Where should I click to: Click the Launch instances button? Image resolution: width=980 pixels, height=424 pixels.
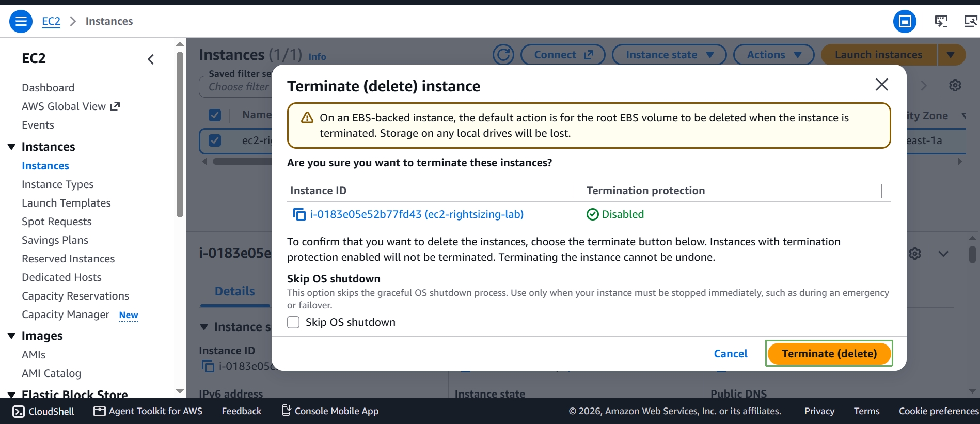click(x=878, y=55)
